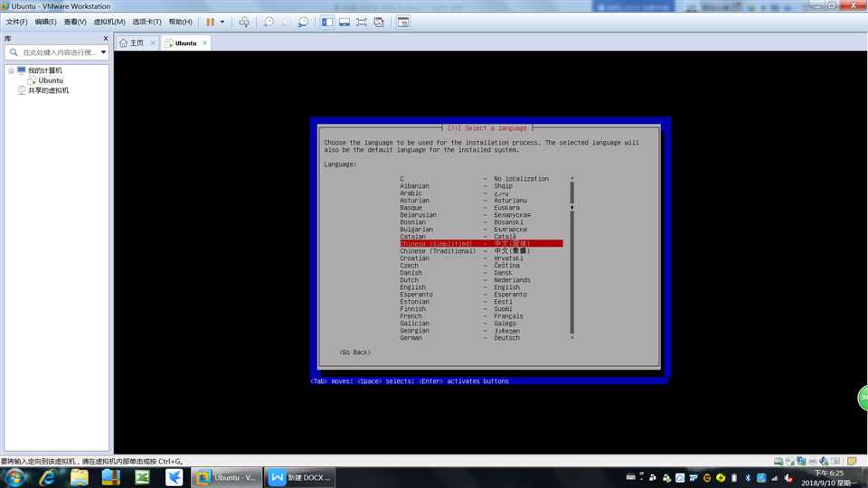Open the 编辑(E) menu
This screenshot has height=488, width=868.
tap(45, 22)
